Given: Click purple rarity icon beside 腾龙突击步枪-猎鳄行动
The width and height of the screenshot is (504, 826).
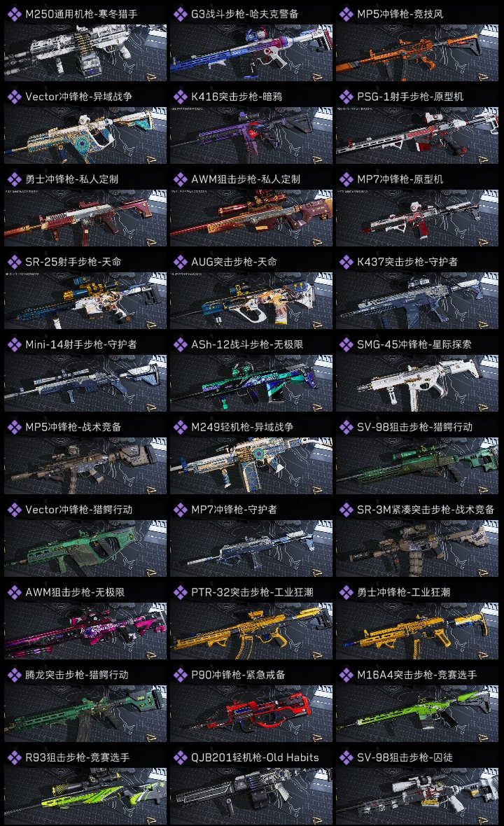Looking at the screenshot, I should 14,675.
